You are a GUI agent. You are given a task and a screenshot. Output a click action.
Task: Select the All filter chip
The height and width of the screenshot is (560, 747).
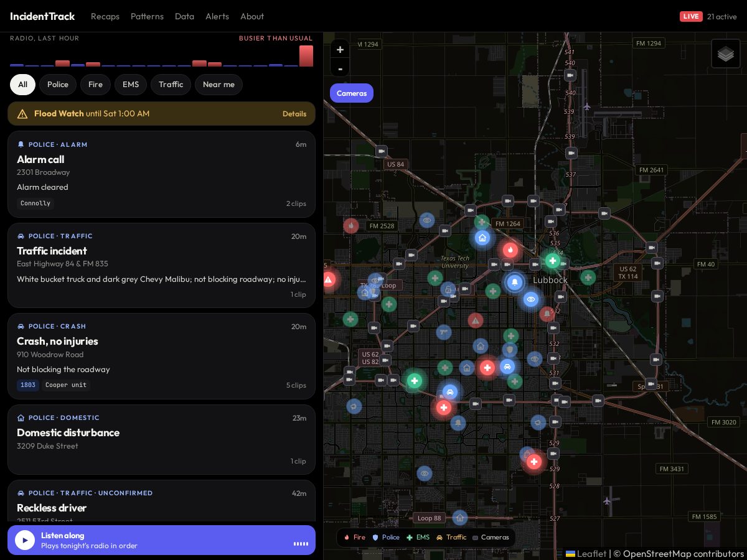(x=22, y=85)
